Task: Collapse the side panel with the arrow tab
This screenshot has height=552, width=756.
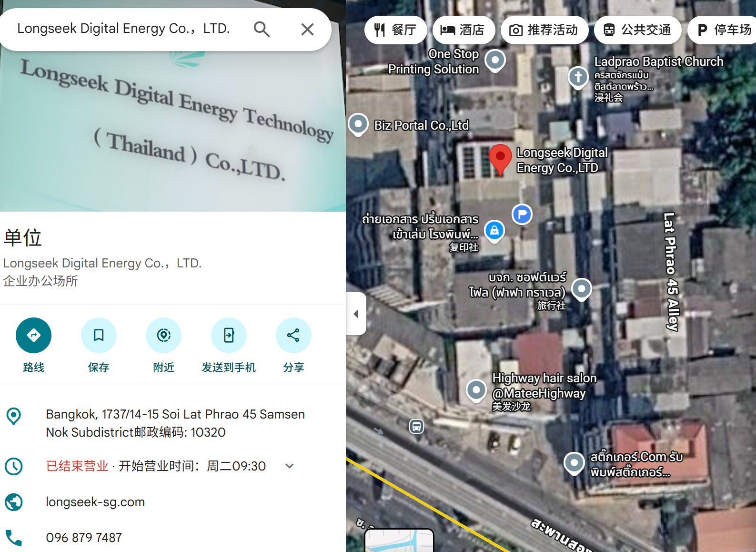Action: 356,314
